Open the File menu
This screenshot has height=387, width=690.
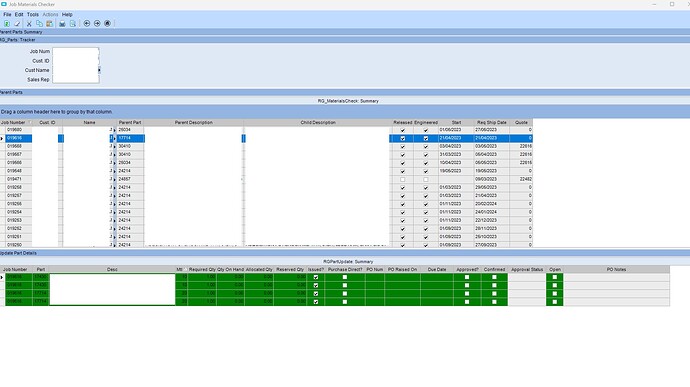tap(7, 15)
